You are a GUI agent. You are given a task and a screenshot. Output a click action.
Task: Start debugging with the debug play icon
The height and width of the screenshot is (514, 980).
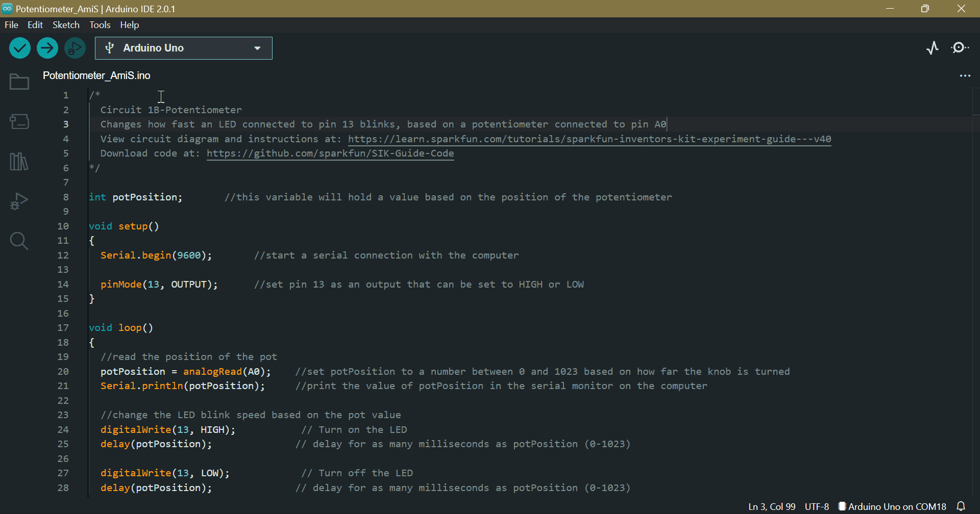point(75,48)
